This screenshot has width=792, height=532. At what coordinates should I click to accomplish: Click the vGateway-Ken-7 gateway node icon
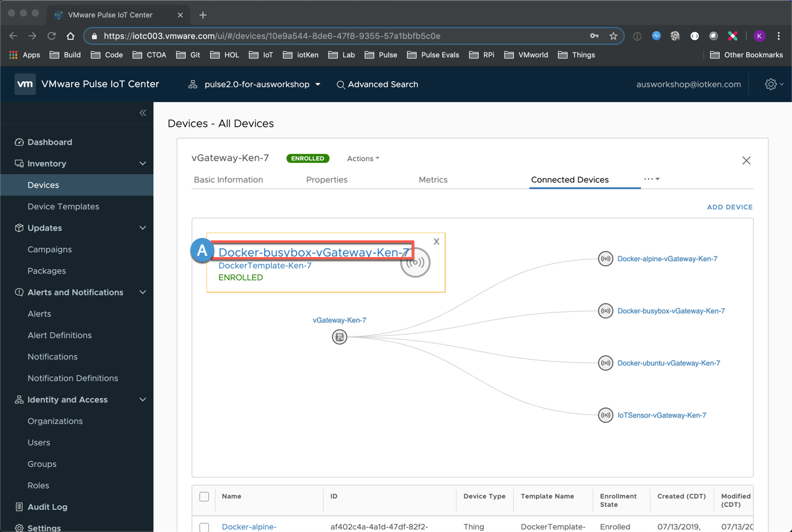click(340, 337)
